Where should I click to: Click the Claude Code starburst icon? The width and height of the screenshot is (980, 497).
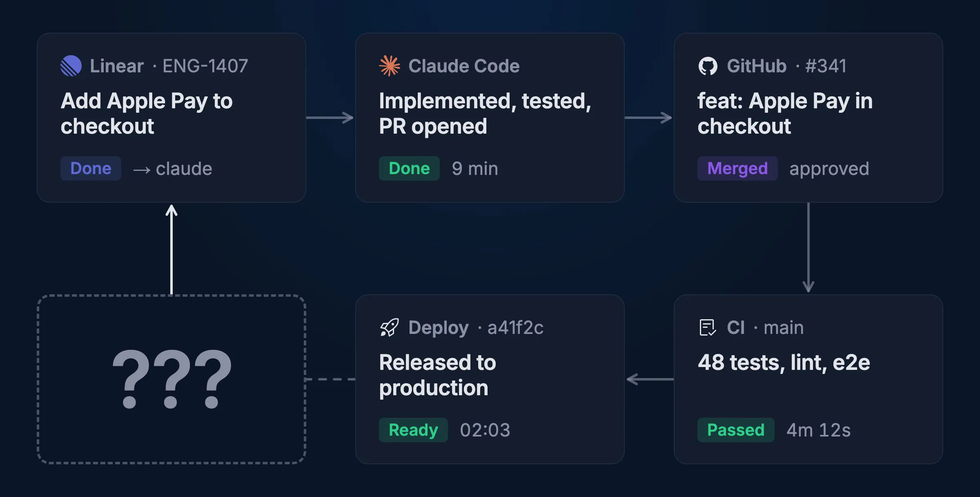pos(390,66)
